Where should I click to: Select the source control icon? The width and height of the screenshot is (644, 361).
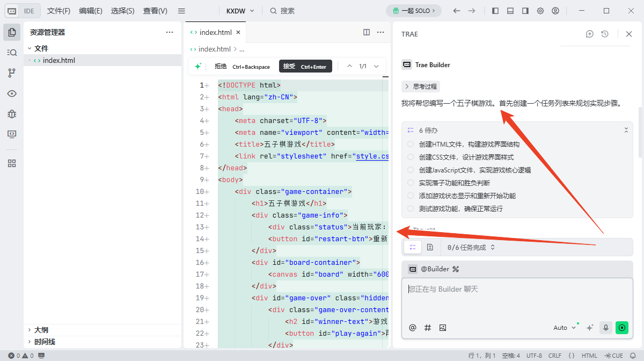click(12, 73)
